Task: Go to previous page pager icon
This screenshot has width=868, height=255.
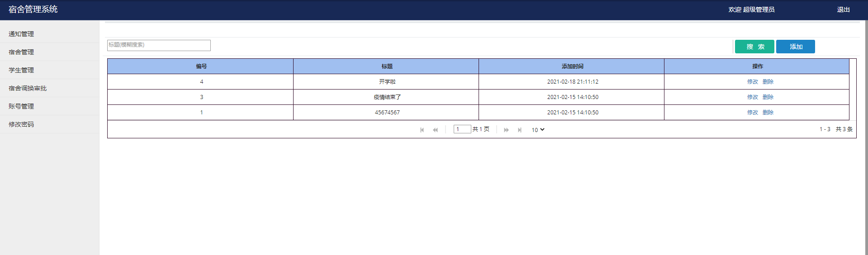Action: [x=435, y=130]
